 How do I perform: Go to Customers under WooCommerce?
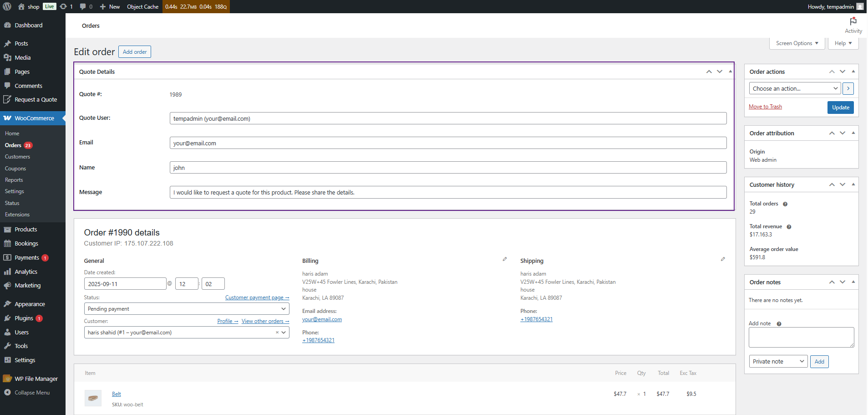click(17, 157)
